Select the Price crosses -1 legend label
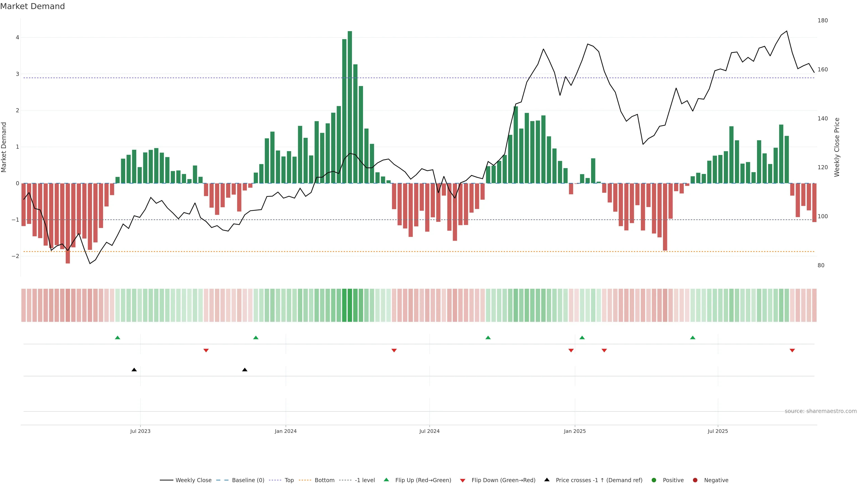The image size is (868, 488). (x=599, y=480)
